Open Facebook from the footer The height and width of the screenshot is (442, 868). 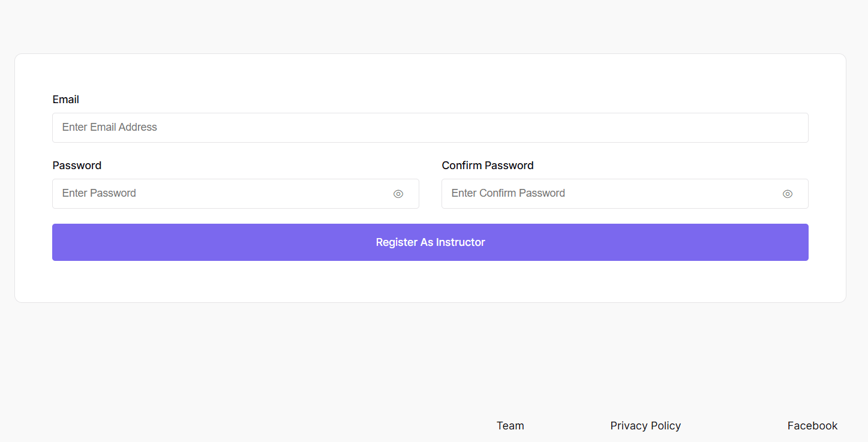click(x=812, y=425)
